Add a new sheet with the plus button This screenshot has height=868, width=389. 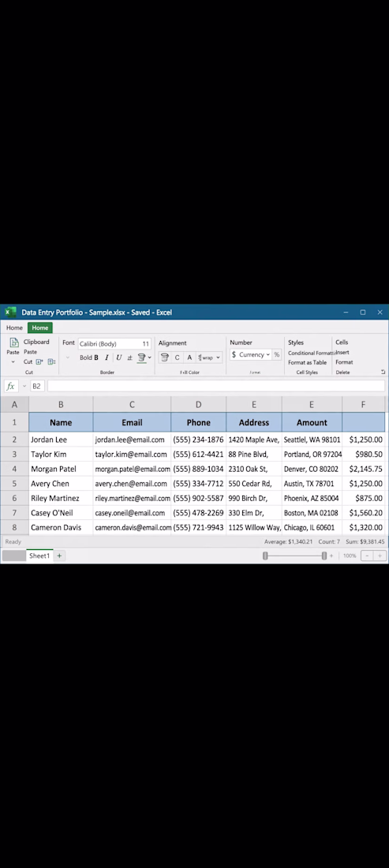point(59,556)
